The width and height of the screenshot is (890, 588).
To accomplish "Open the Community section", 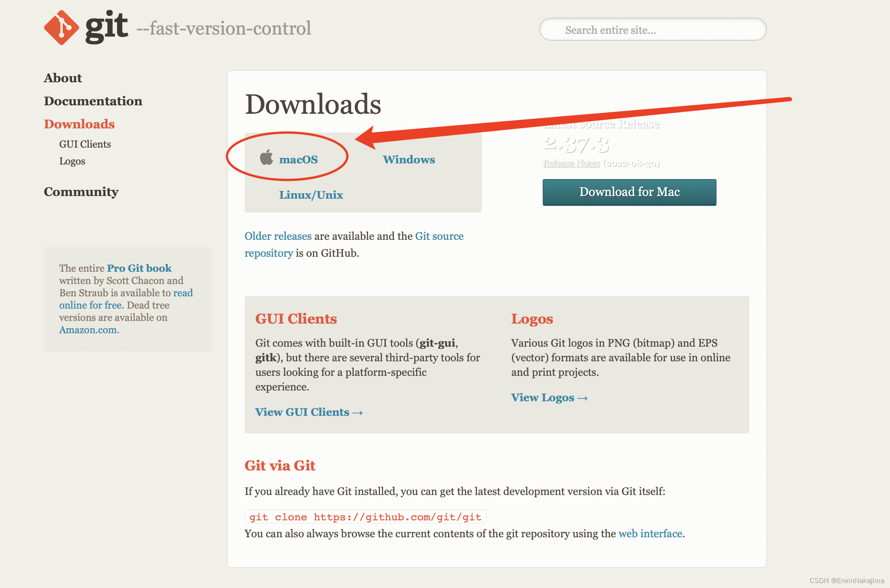I will tap(81, 192).
